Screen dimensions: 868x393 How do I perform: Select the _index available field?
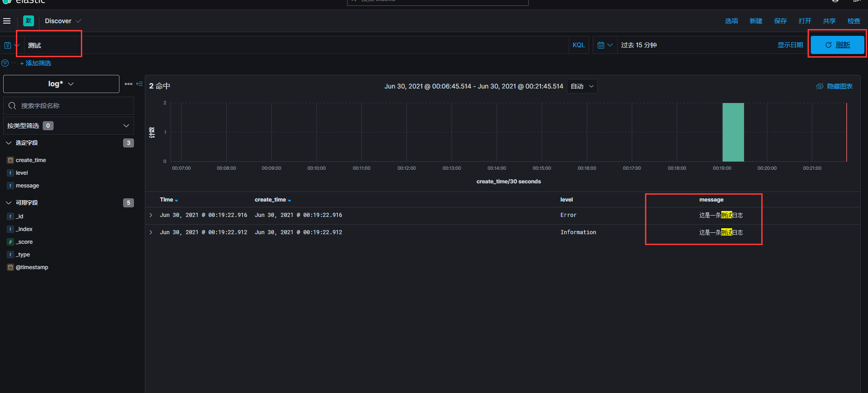click(x=24, y=229)
